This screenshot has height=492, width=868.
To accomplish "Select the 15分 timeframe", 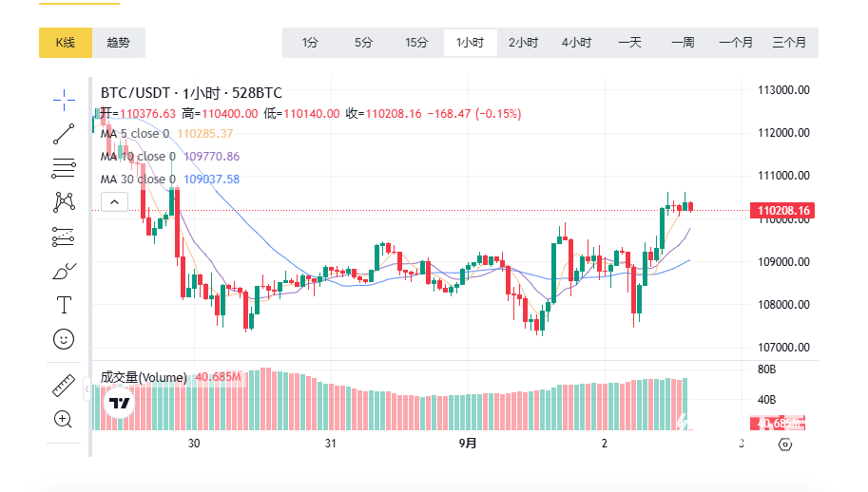I will click(x=416, y=43).
